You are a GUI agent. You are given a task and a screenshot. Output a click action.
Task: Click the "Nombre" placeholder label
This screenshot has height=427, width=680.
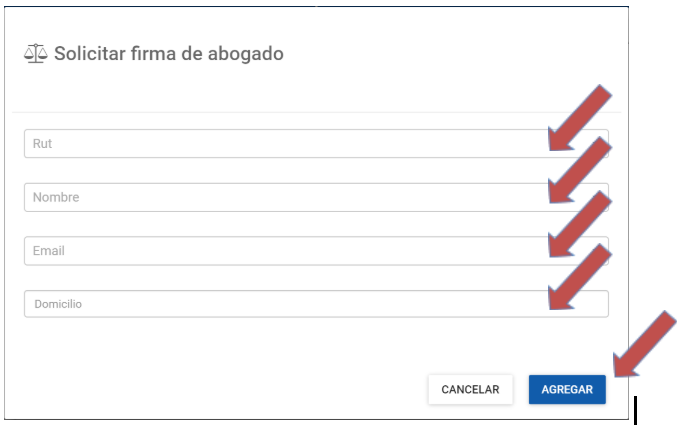pyautogui.click(x=56, y=198)
